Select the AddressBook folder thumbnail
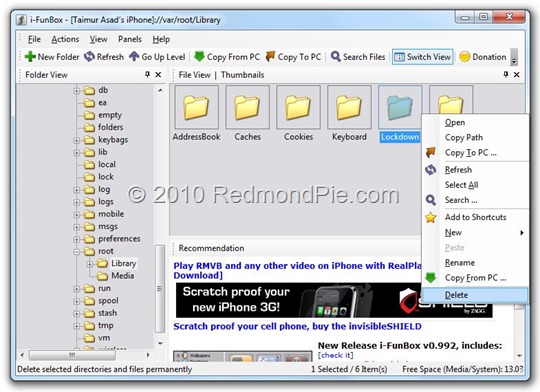Viewport: 540px width, 392px height. [x=197, y=114]
